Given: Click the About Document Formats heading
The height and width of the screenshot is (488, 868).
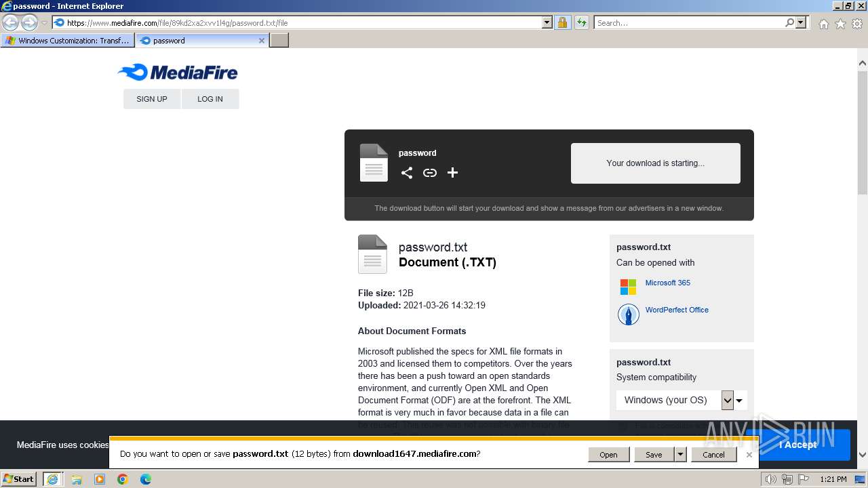Looking at the screenshot, I should pos(412,331).
